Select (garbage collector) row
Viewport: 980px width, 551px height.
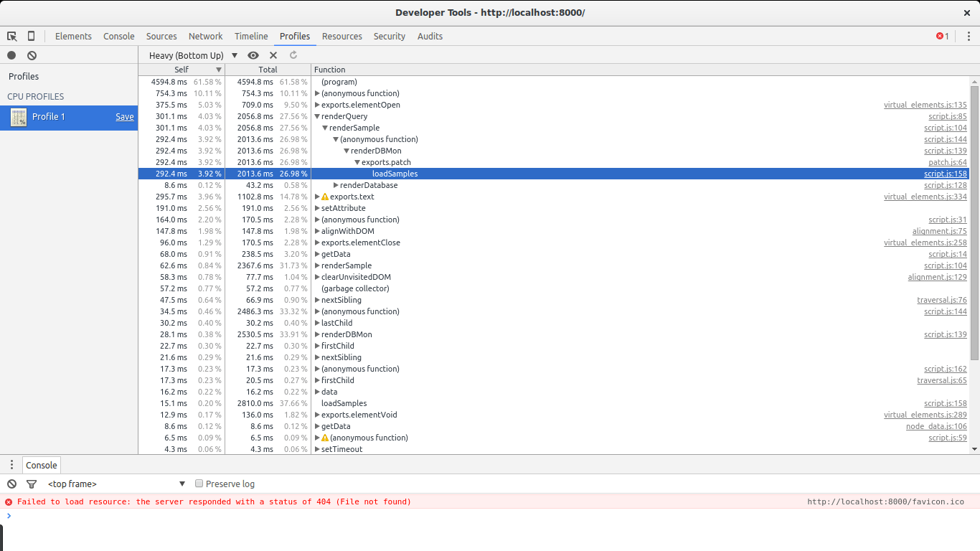point(553,288)
